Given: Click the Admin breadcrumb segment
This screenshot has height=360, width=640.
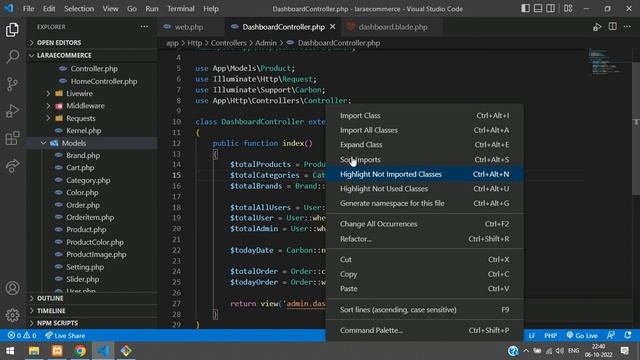Looking at the screenshot, I should click(266, 43).
